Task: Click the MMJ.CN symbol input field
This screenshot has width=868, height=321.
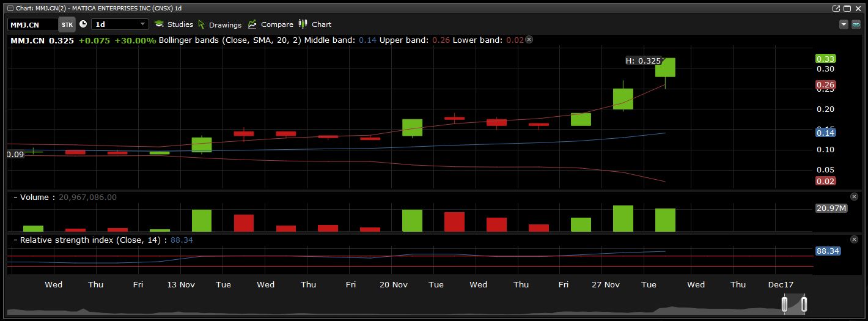Action: pos(33,24)
